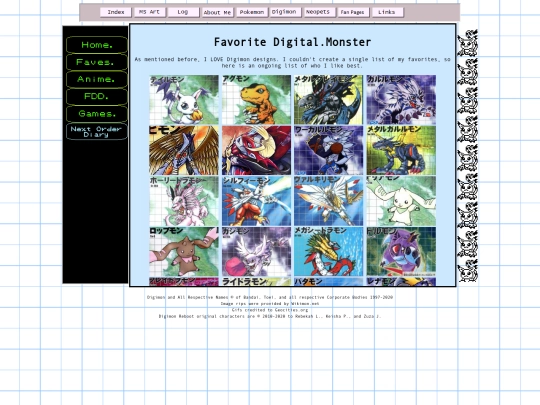Click the MetalGarurumon card
The image size is (540, 405).
401,150
